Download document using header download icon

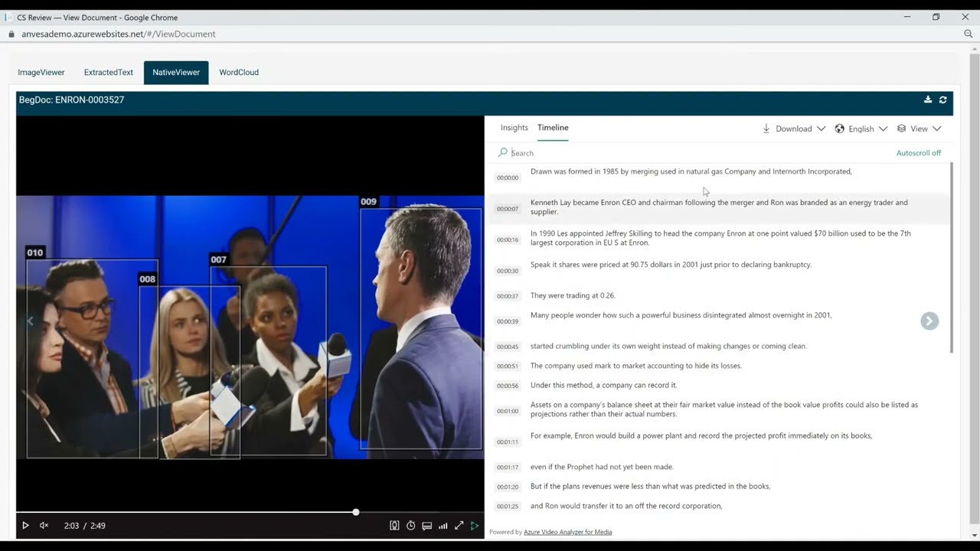point(928,99)
